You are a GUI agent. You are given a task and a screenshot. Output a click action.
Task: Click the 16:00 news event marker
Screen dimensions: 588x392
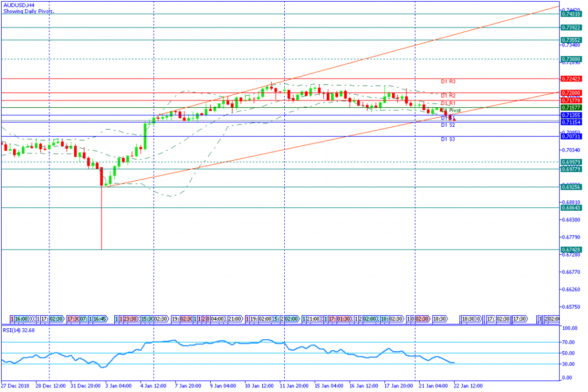click(21, 318)
